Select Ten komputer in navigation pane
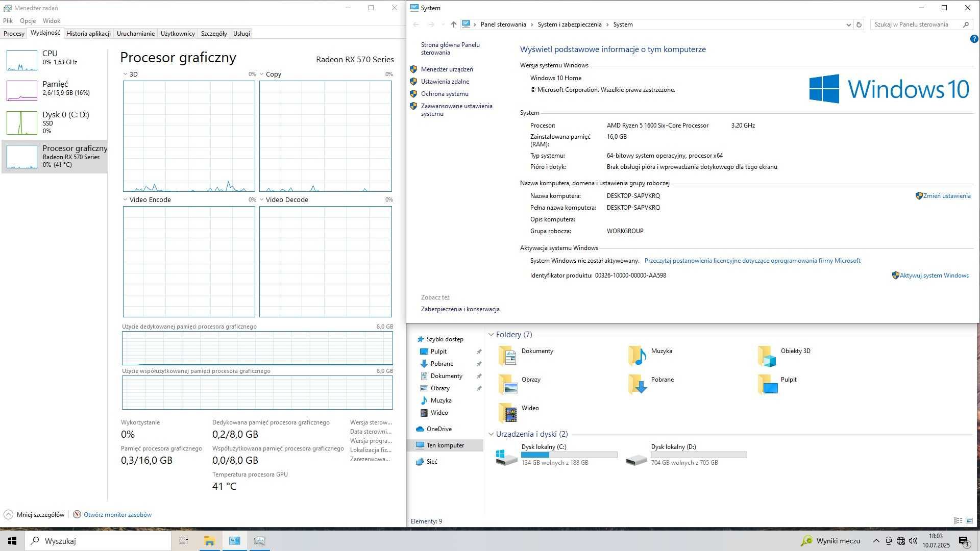980x551 pixels. (445, 445)
